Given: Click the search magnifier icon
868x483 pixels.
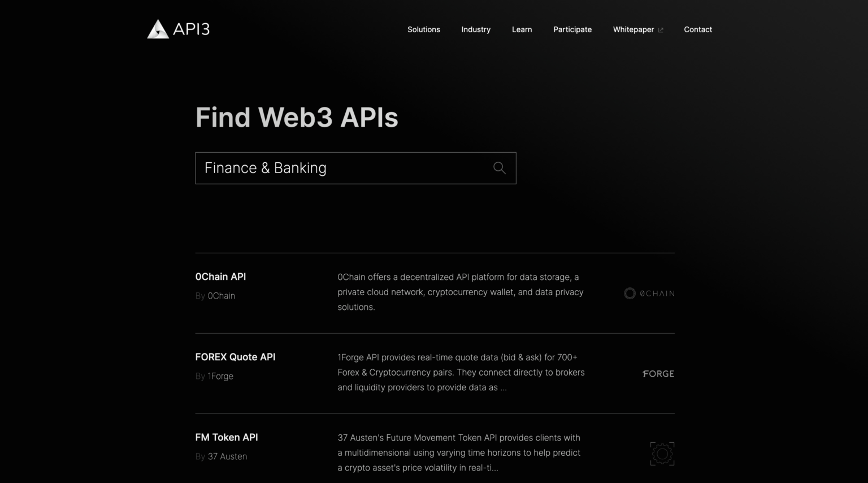Looking at the screenshot, I should 499,168.
